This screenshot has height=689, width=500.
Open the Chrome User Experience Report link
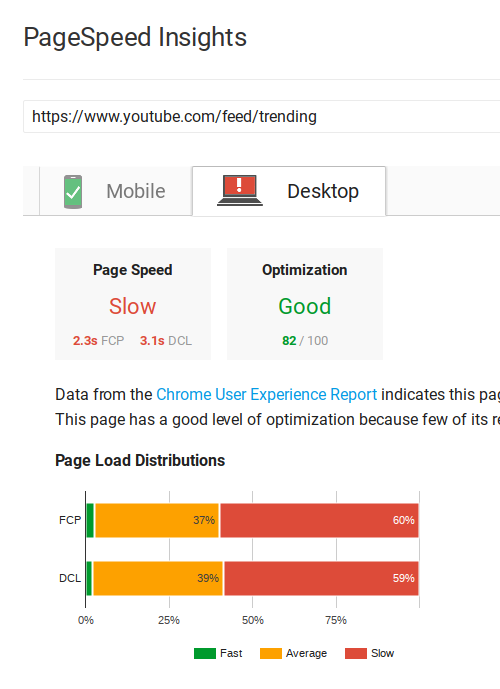267,395
